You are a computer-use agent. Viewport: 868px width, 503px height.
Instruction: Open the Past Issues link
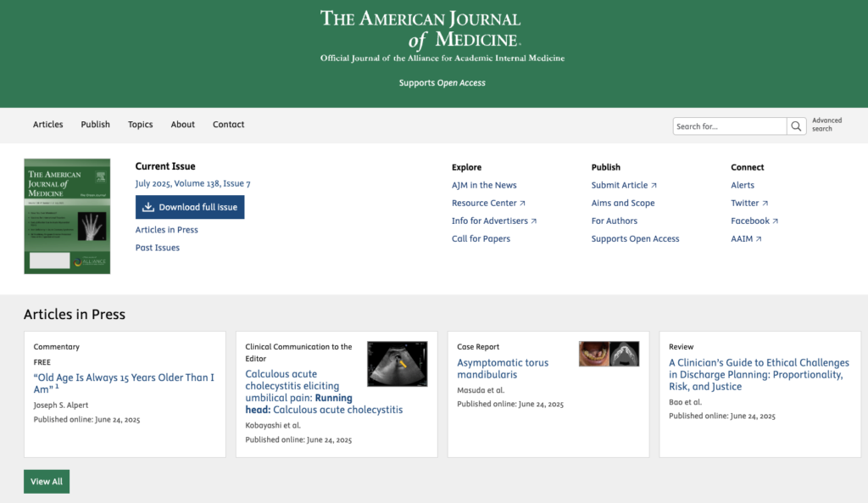(157, 248)
